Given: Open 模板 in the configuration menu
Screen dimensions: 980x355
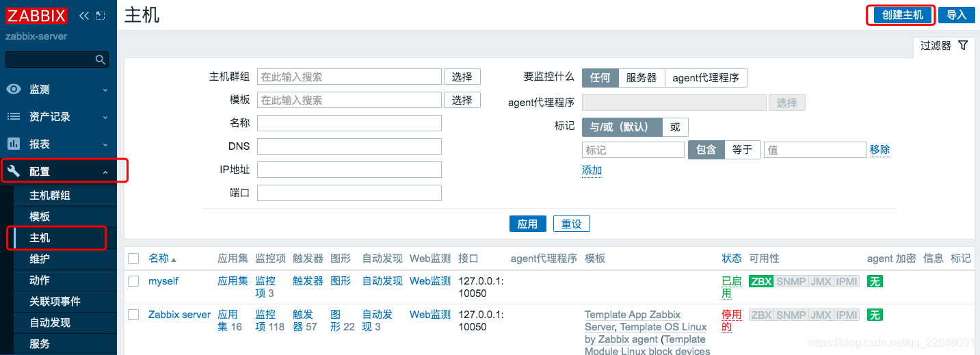Looking at the screenshot, I should [x=65, y=216].
